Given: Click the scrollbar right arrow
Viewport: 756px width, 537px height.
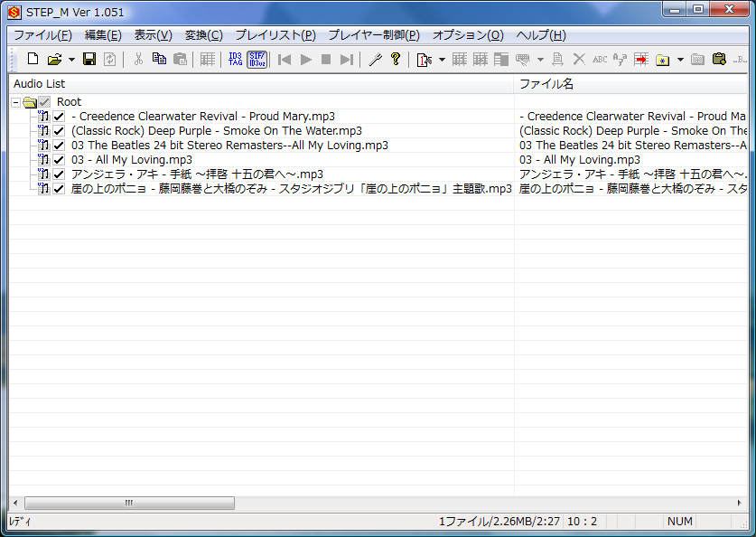Looking at the screenshot, I should click(739, 503).
